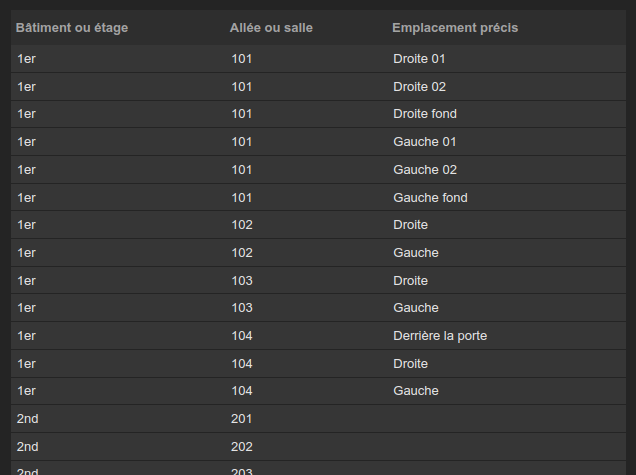The height and width of the screenshot is (475, 636).
Task: Click the 'Gauche' cell in room 102 row
Action: tap(416, 253)
